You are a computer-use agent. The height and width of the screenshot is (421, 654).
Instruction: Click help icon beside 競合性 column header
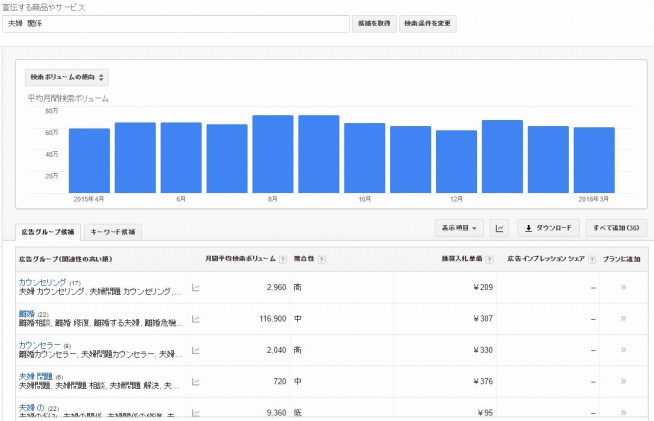324,259
